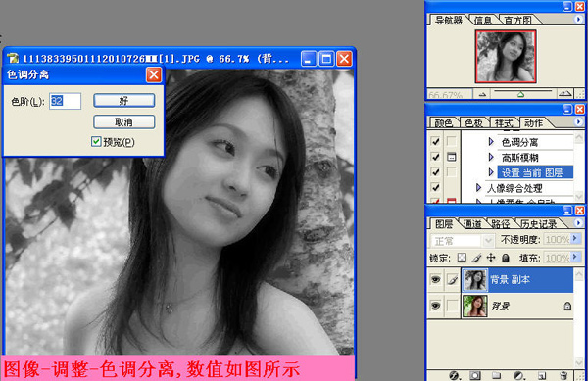Switch to the 直方图 tab
Screen dimensions: 588x381
click(x=517, y=21)
